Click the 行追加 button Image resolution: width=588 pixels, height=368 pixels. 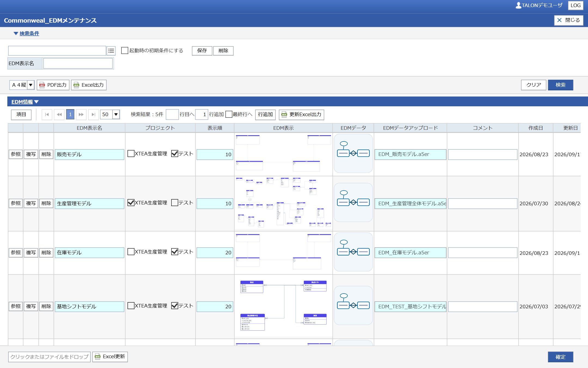click(x=265, y=114)
